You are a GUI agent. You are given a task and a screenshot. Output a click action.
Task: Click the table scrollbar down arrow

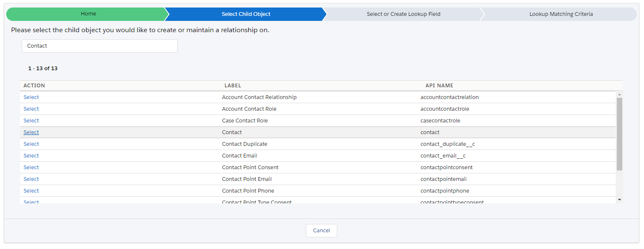click(619, 200)
